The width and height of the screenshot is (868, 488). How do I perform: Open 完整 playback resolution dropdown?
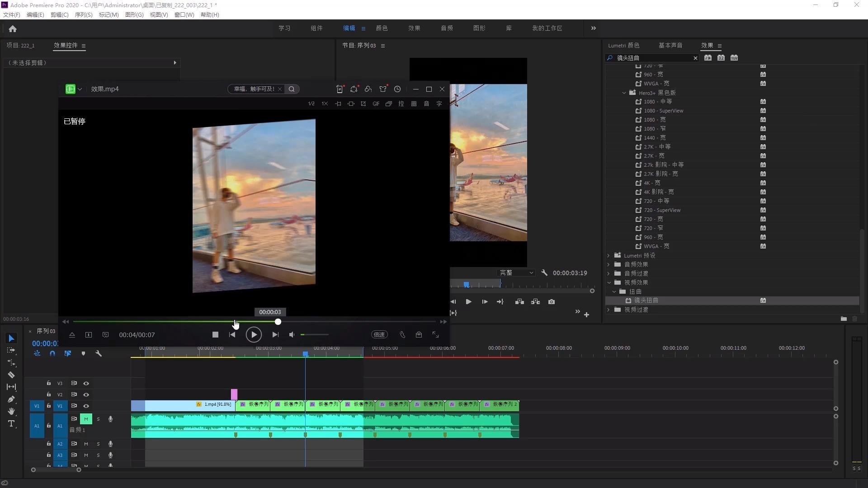coord(516,273)
